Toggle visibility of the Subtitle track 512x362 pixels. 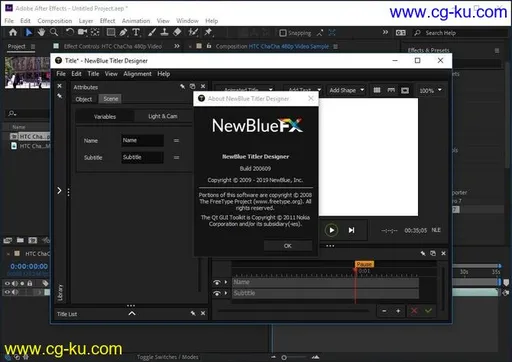point(217,293)
